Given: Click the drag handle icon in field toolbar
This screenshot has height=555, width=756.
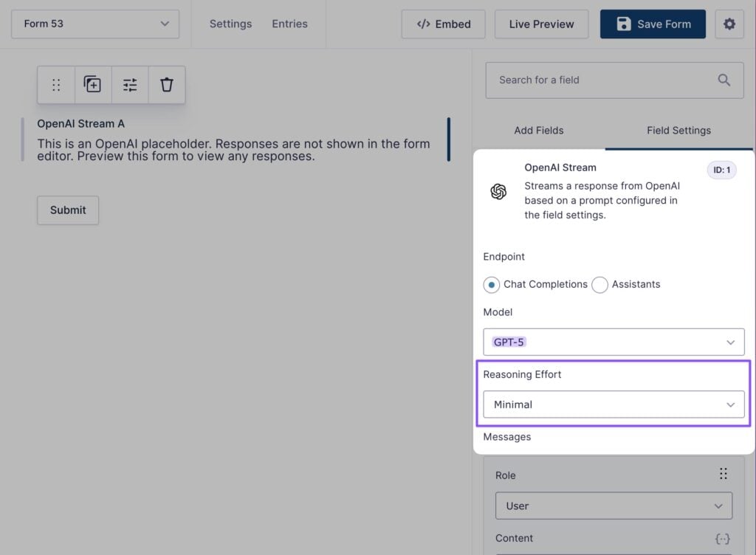Looking at the screenshot, I should [x=56, y=85].
